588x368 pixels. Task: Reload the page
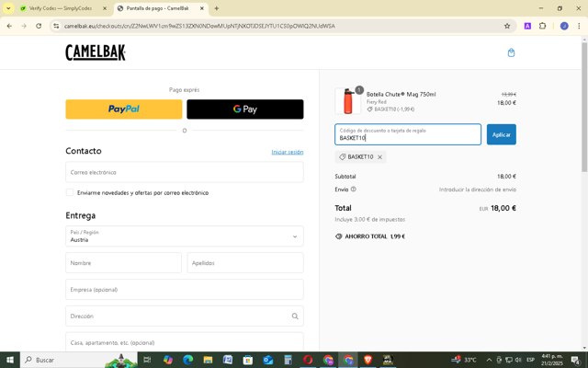(39, 26)
